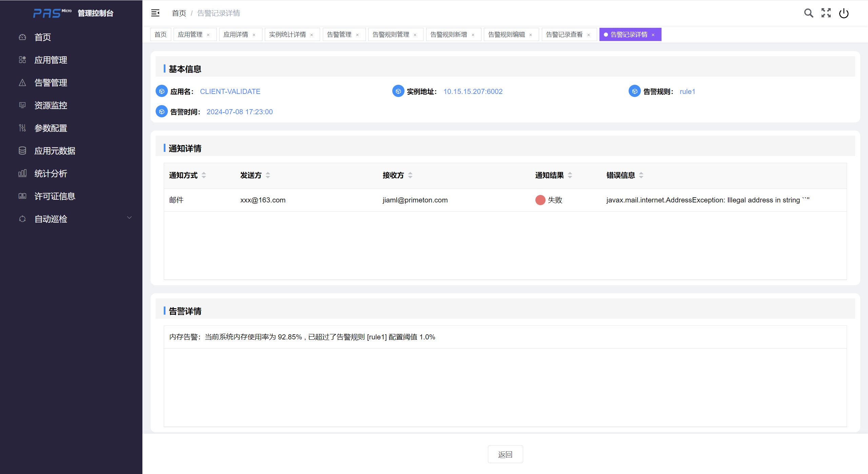Toggle fullscreen mode icon

[x=826, y=13]
